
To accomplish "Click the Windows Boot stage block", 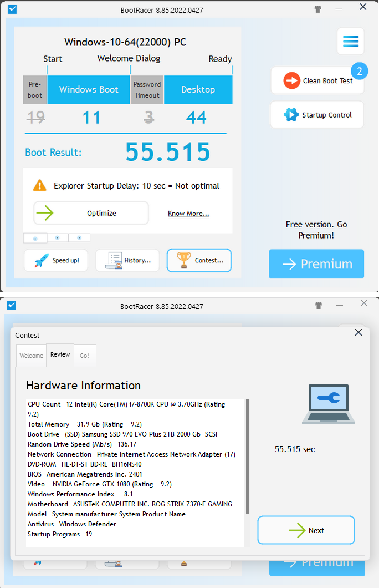I will [89, 90].
